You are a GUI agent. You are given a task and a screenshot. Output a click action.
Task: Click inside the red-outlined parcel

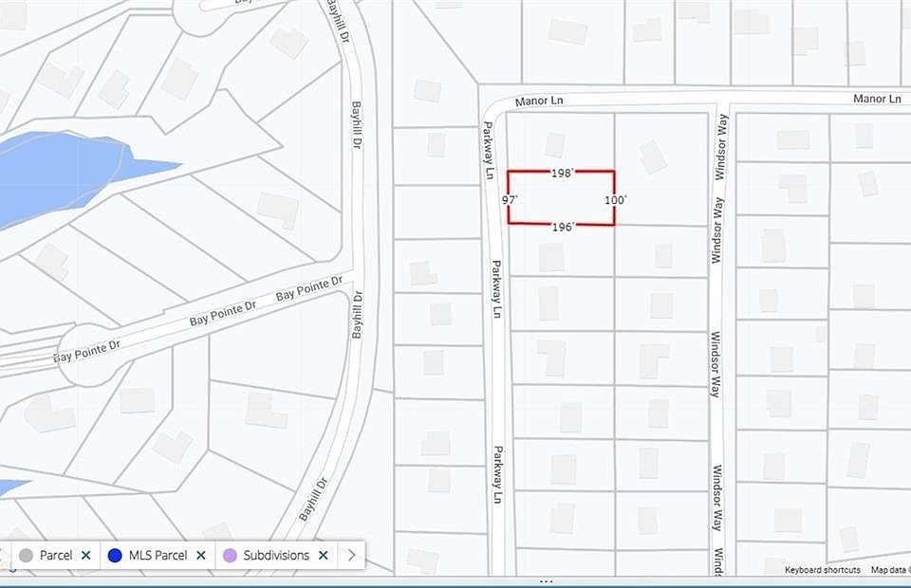[561, 199]
